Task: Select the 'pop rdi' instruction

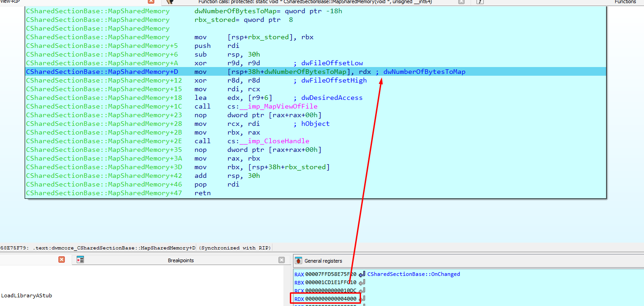Action: (x=217, y=184)
